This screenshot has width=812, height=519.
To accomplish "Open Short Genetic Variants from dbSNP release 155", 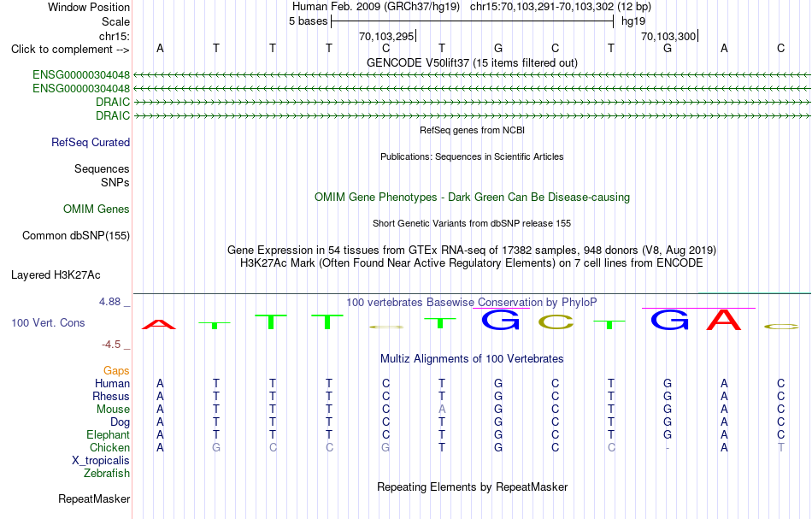I will [472, 223].
